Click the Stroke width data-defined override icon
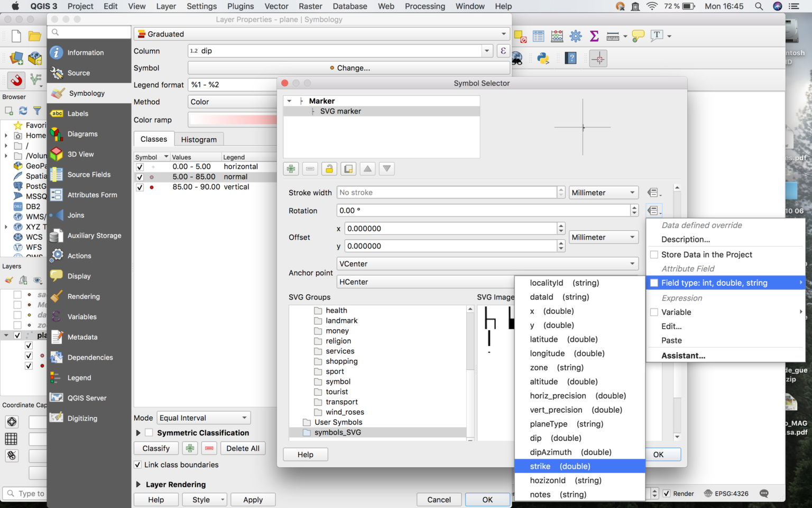The height and width of the screenshot is (508, 812). click(653, 193)
